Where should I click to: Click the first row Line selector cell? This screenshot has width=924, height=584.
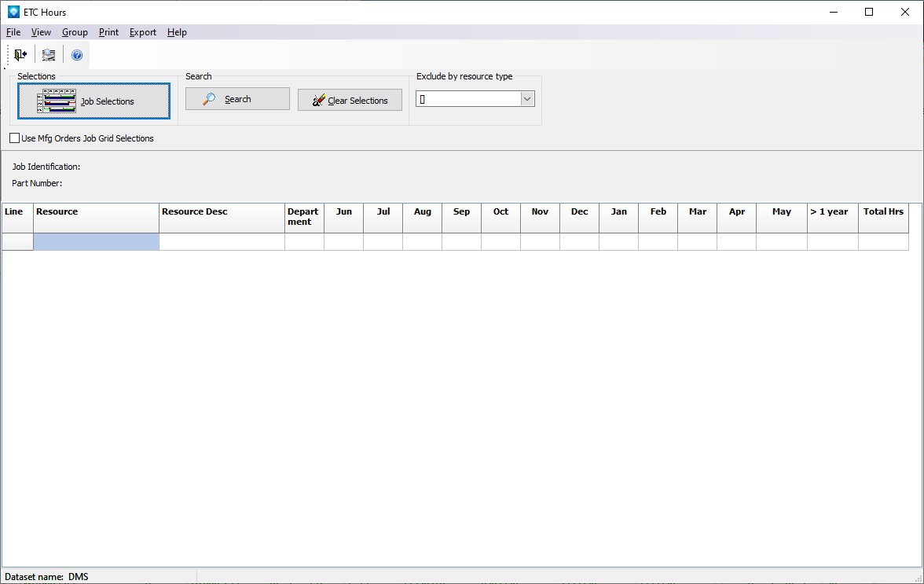click(17, 242)
